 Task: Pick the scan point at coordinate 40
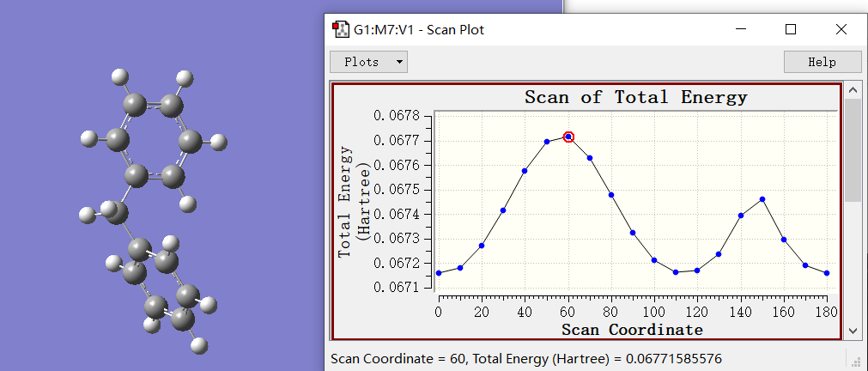click(525, 171)
